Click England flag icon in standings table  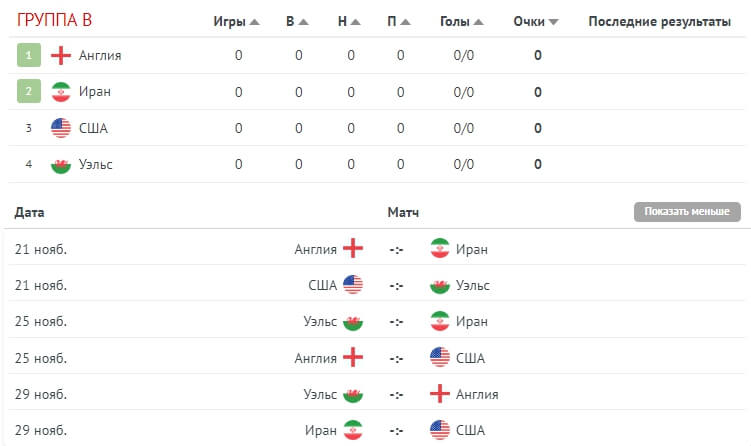coord(61,55)
